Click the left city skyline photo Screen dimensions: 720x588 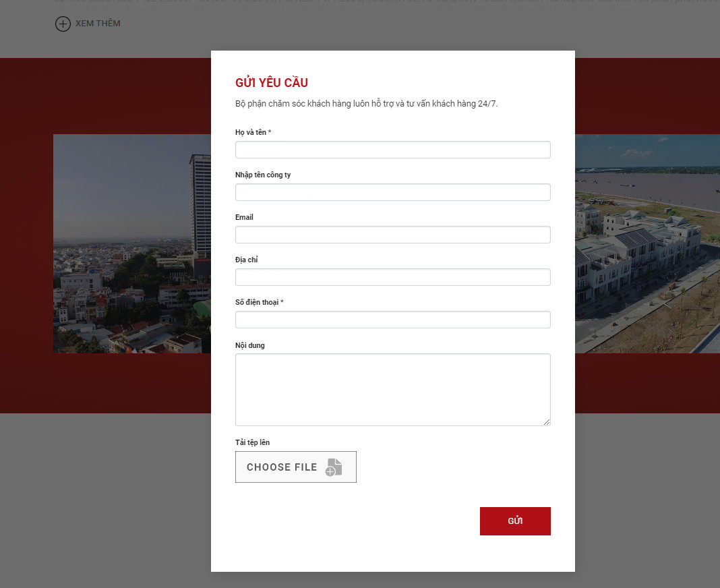pos(131,243)
